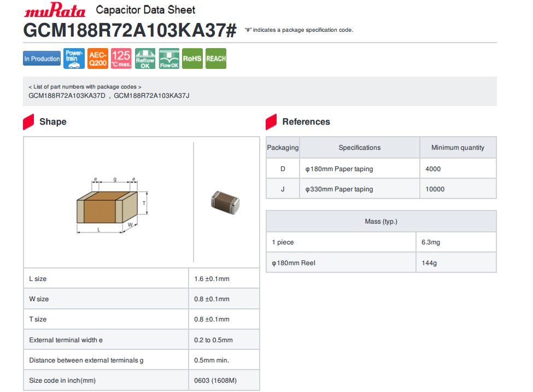Click the 0.5mm min. value

coord(212,360)
